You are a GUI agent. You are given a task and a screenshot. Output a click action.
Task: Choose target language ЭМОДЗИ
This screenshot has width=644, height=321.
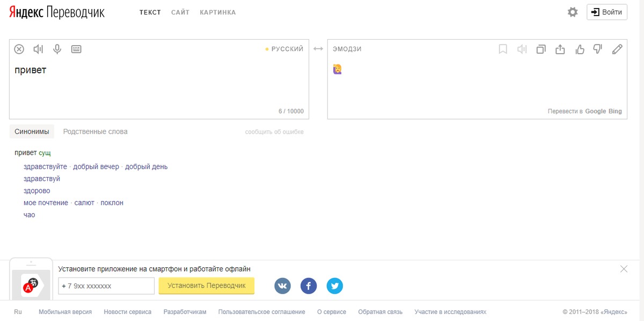click(347, 49)
